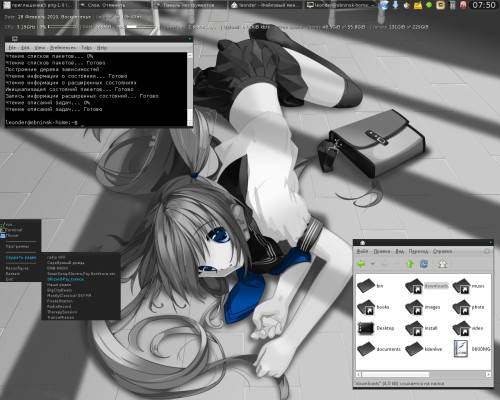Screen dimensions: 500x400
Task: Choose Restart in the desktop menu
Action: point(13,273)
